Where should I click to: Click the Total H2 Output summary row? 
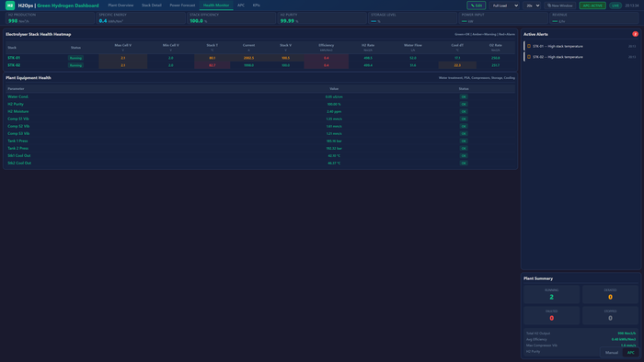pyautogui.click(x=581, y=334)
